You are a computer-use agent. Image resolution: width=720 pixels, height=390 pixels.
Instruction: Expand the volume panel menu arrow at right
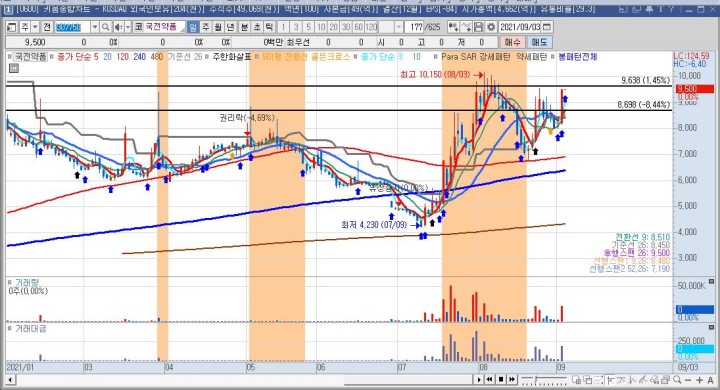point(711,282)
